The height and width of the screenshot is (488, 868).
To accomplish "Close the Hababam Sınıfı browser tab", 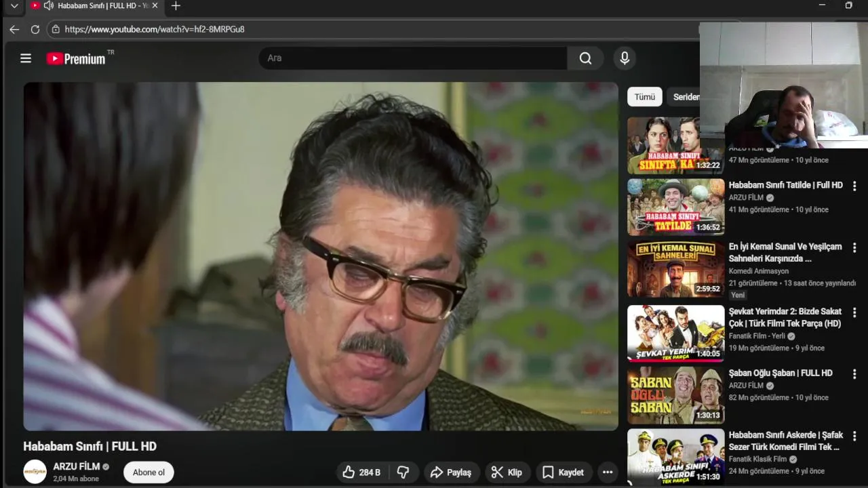I will pyautogui.click(x=155, y=5).
